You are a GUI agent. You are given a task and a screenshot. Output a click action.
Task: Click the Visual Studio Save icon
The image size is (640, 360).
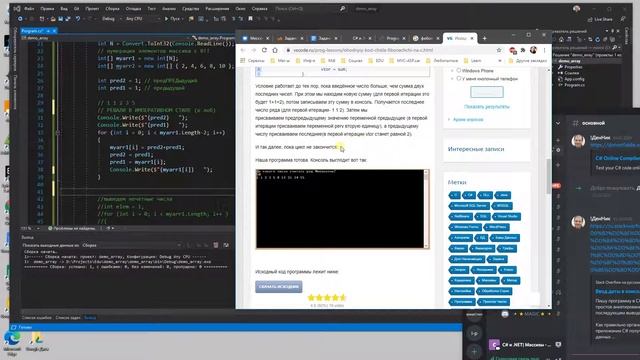tap(61, 19)
